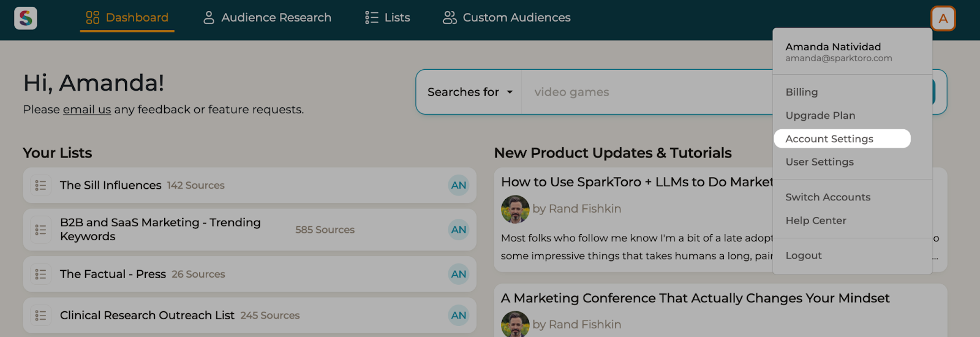The width and height of the screenshot is (980, 337).
Task: Click the email us link
Action: click(x=87, y=110)
